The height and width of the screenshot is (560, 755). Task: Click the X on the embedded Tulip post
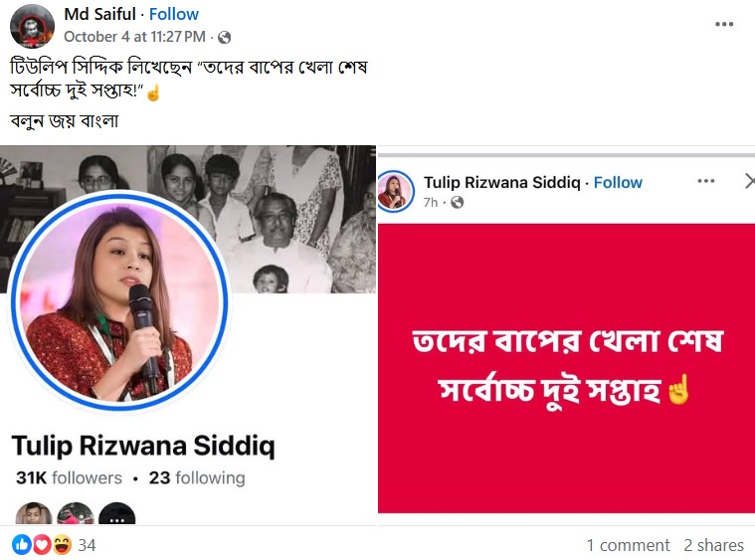[749, 181]
